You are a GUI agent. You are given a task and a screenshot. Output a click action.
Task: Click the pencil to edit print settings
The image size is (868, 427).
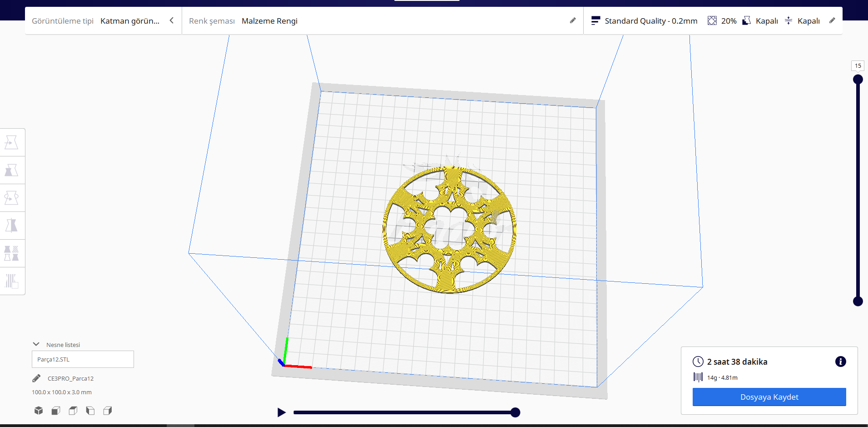tap(833, 20)
